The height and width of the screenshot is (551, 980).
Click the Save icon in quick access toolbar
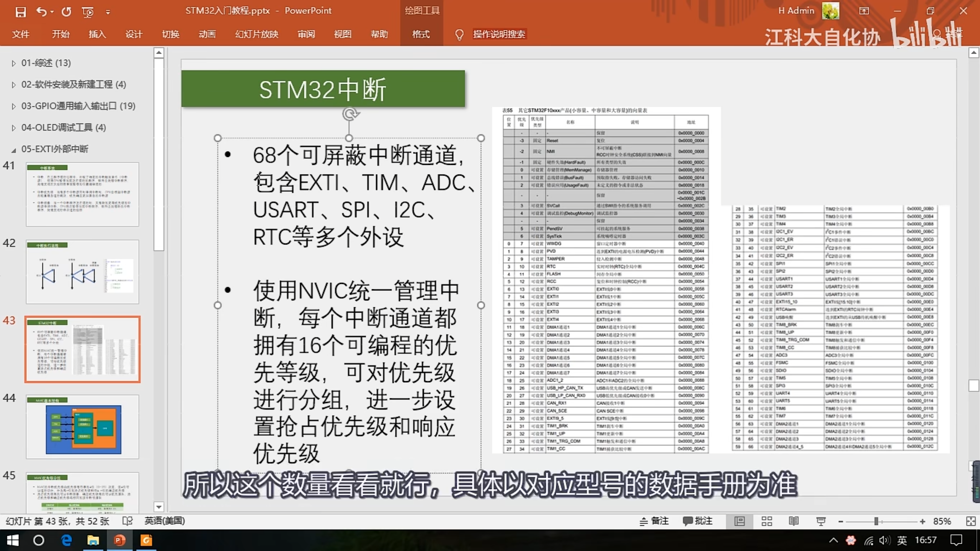click(20, 12)
